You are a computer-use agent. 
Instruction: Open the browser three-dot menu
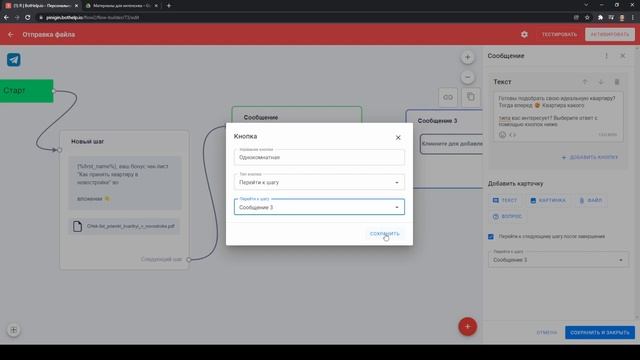633,18
